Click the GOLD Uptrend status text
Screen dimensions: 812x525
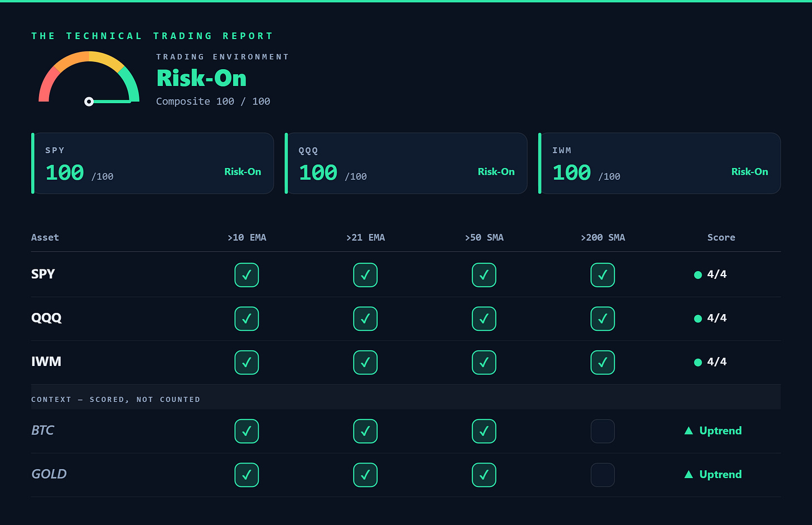[721, 474]
